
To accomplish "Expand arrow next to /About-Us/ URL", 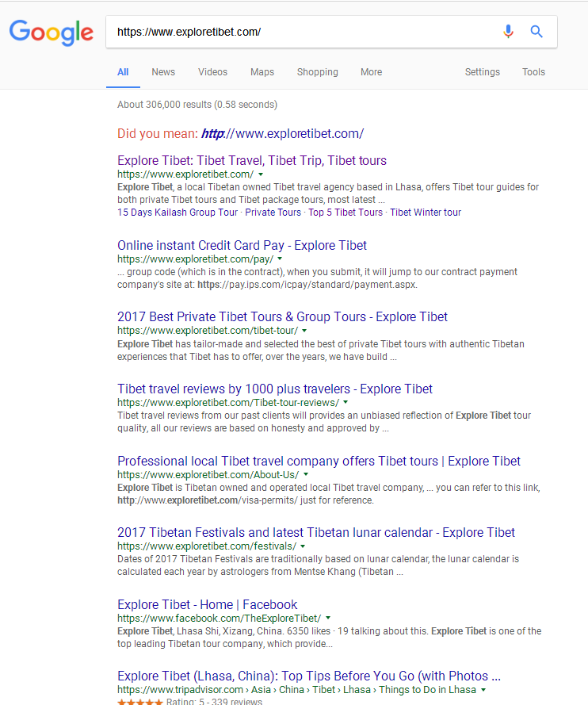I will point(306,475).
